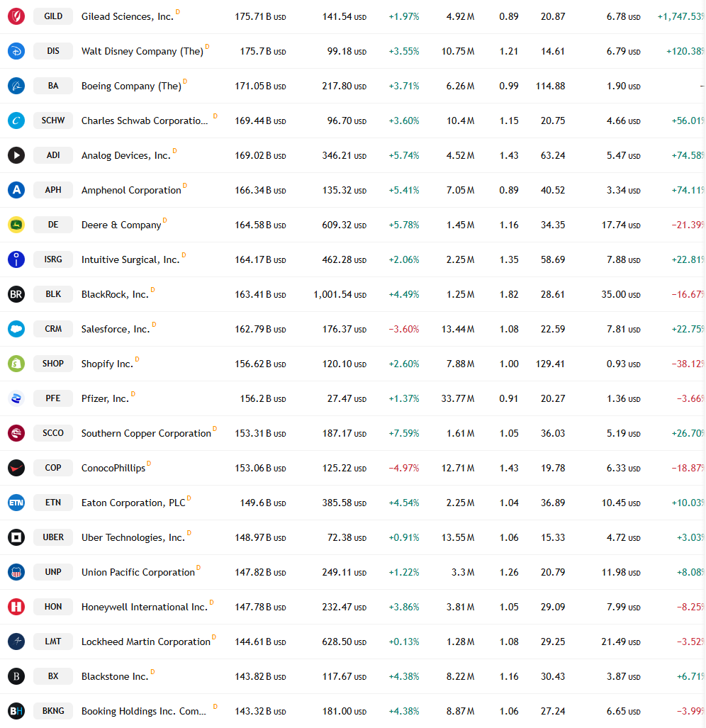
Task: Click Charles Schwab volume 10.4 M
Action: pyautogui.click(x=460, y=121)
